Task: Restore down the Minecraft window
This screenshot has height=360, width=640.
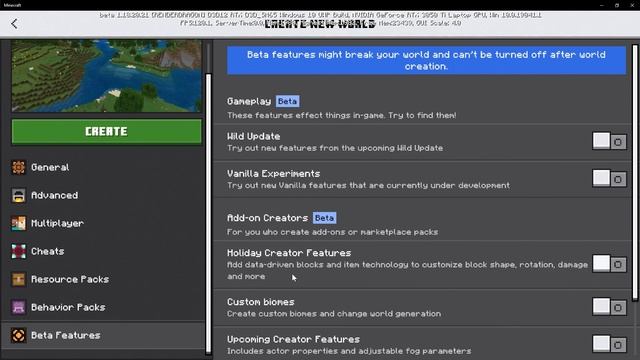Action: point(617,5)
